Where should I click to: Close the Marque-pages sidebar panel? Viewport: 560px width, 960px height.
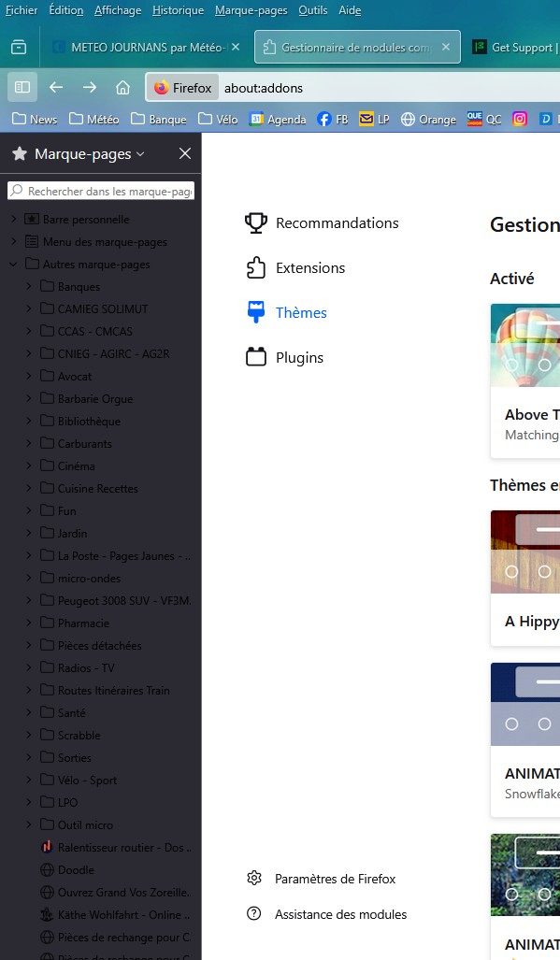tap(185, 153)
